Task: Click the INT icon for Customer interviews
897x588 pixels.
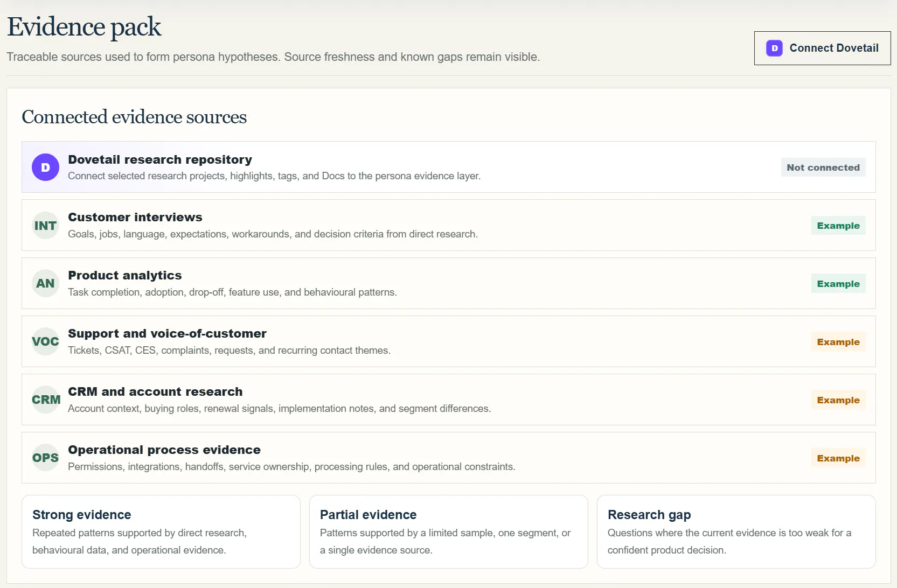Action: [45, 225]
